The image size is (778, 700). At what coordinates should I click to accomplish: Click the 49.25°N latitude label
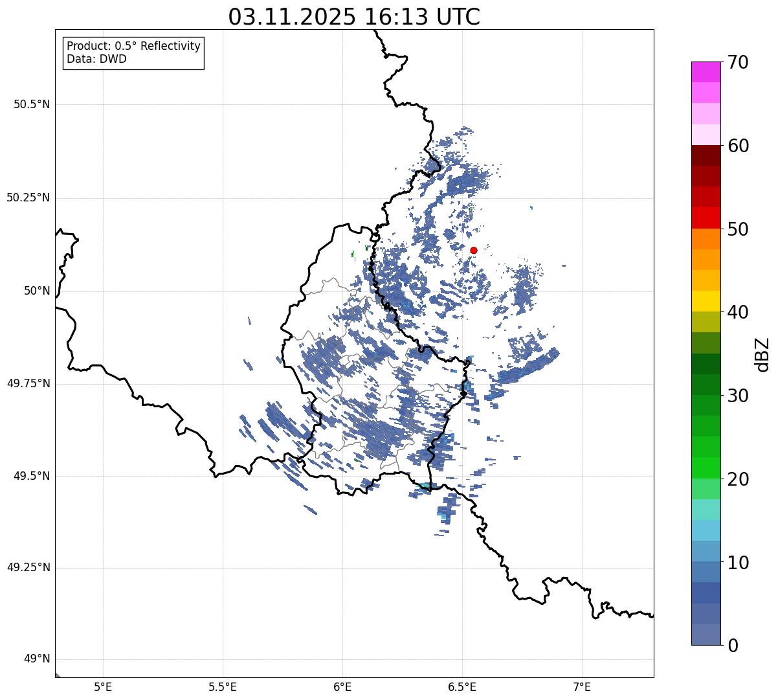[x=28, y=568]
